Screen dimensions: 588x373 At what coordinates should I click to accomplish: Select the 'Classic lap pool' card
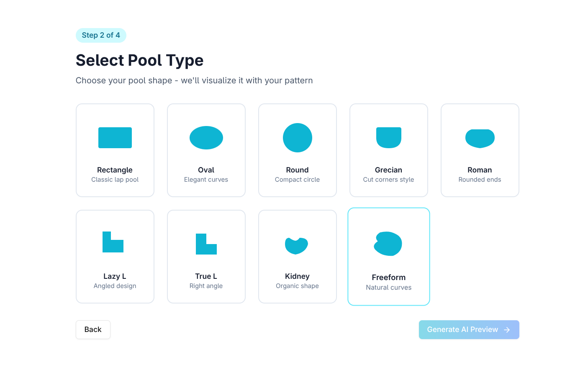115,150
